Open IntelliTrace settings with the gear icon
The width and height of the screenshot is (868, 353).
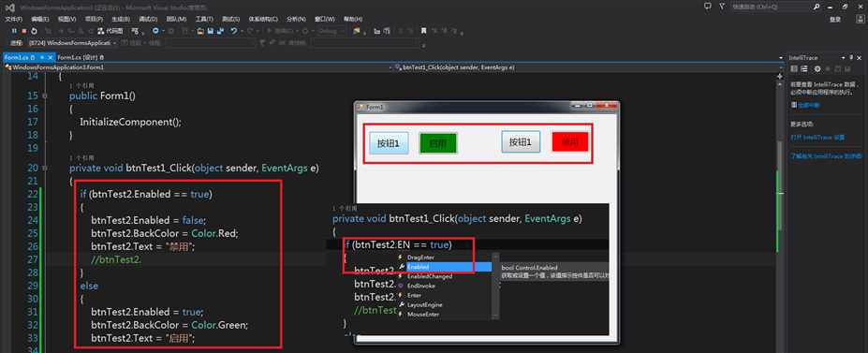point(817,68)
